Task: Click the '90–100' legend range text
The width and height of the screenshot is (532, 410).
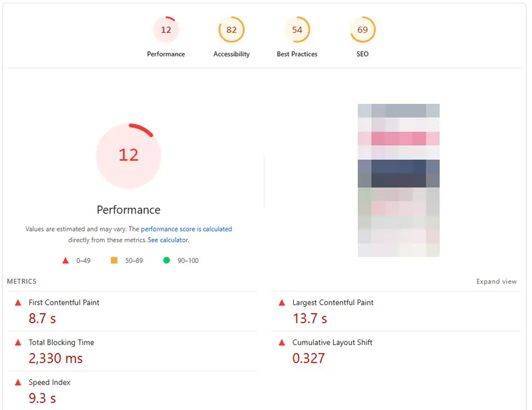Action: click(188, 260)
